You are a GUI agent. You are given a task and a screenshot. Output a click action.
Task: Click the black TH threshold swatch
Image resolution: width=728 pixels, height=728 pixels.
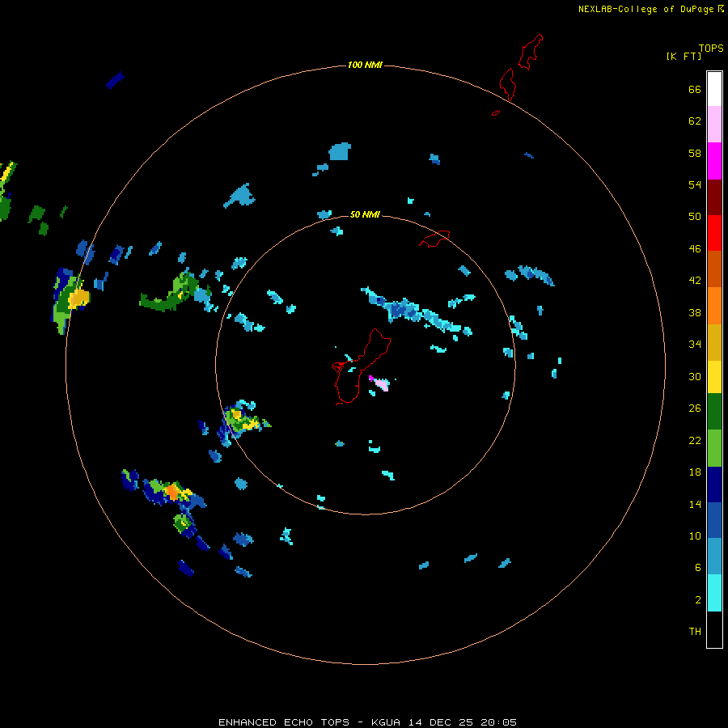coord(714,629)
